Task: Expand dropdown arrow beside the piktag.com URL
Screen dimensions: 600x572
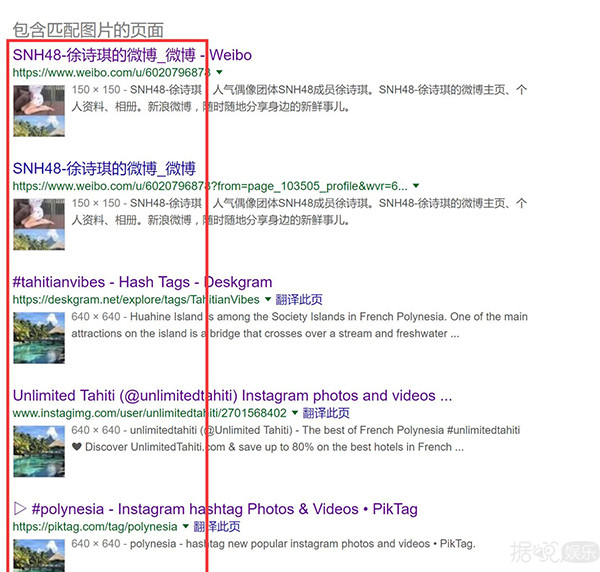Action: 186,526
